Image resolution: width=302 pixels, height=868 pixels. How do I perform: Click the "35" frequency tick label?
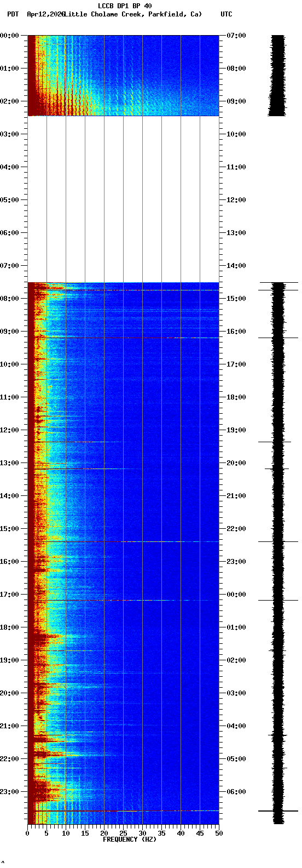[161, 833]
